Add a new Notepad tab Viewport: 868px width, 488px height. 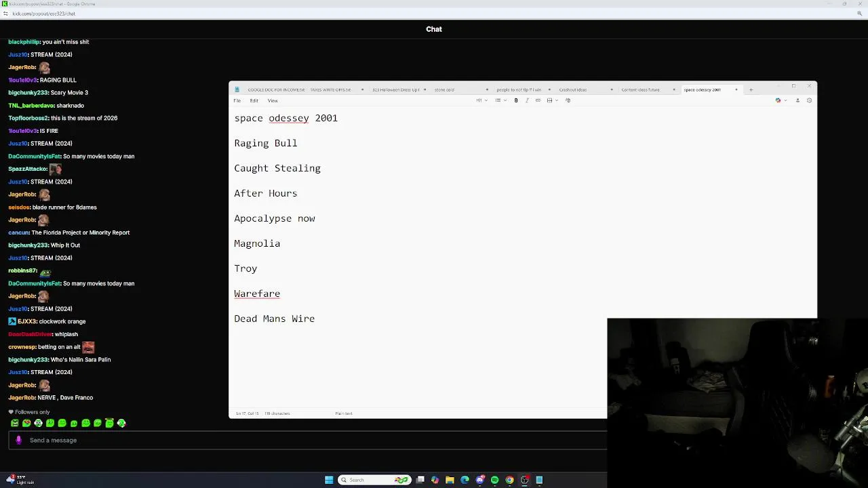coord(751,89)
